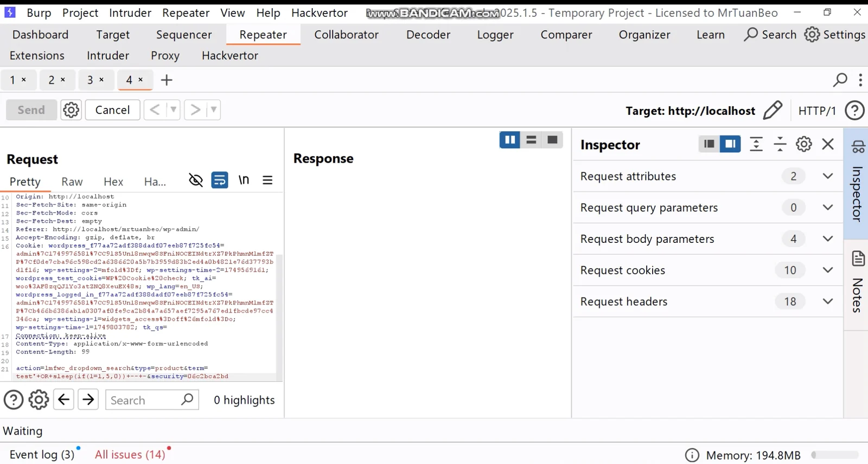The width and height of the screenshot is (868, 464).
Task: Go back to previous request in history
Action: [x=155, y=109]
